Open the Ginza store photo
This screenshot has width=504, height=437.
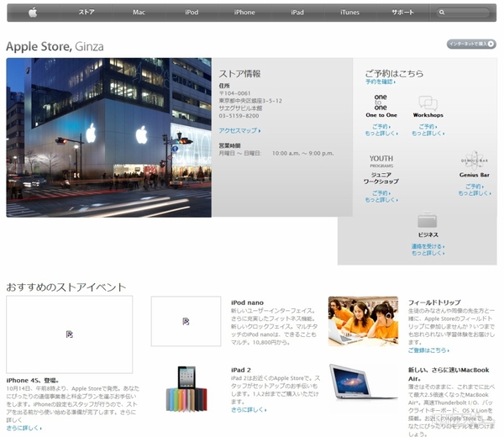click(x=108, y=138)
